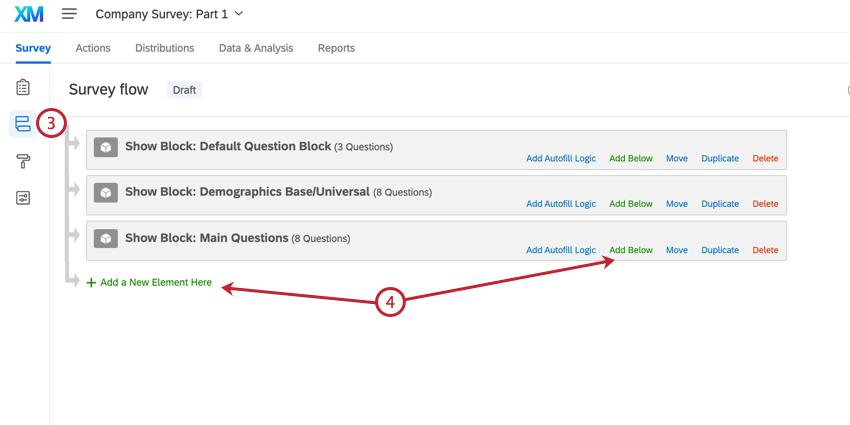This screenshot has width=850, height=425.
Task: Open the Survey options sidebar icon
Action: 23,198
